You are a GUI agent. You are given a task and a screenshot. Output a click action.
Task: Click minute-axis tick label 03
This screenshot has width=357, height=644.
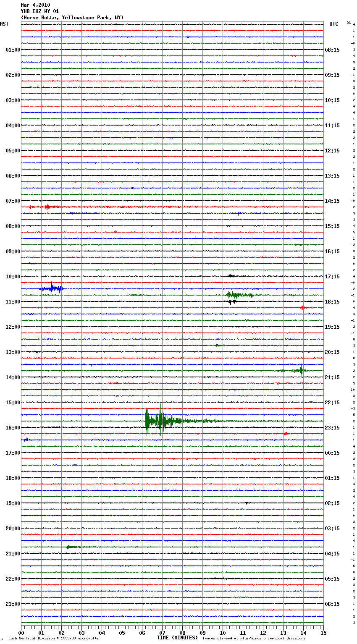82,633
